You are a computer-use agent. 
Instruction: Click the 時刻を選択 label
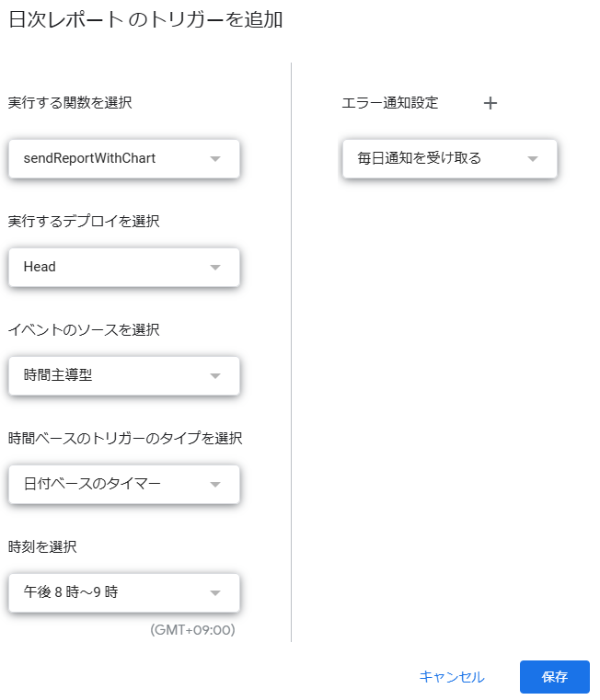pos(42,546)
